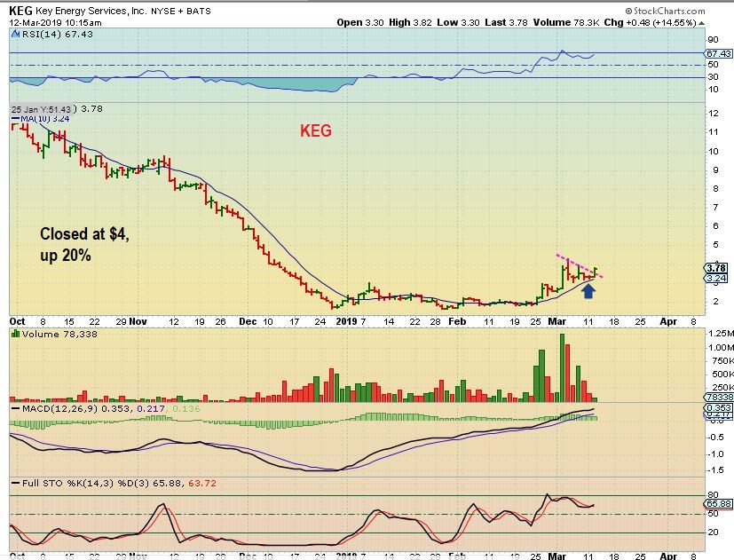The width and height of the screenshot is (734, 560).
Task: Click the MACD(12,26,9) 0.353 legend label
Action: point(77,409)
